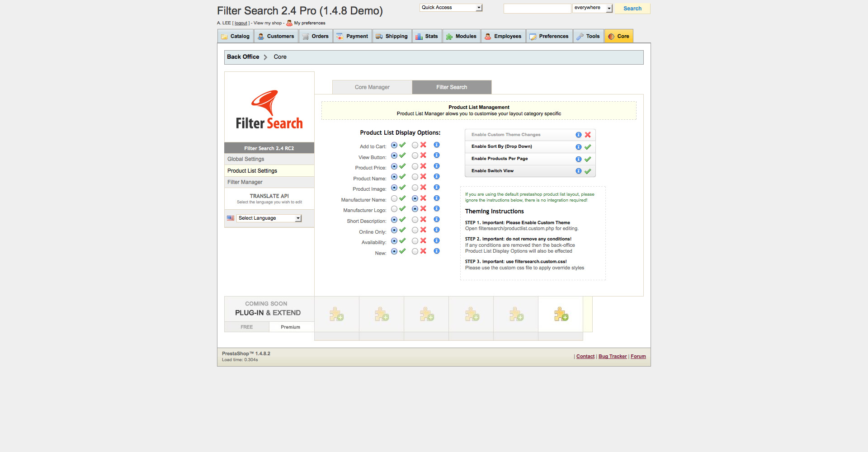Viewport: 868px width, 452px height.
Task: Click the Online Only info icon
Action: (x=437, y=230)
